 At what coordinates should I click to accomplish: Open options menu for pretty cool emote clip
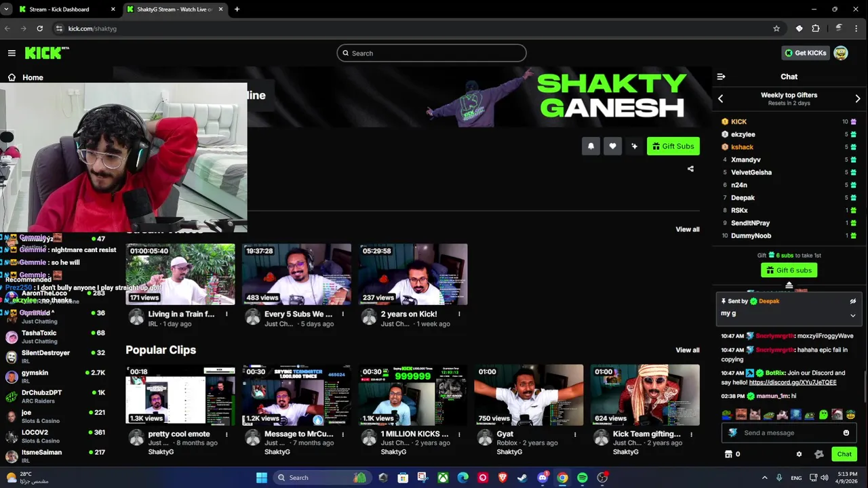tap(226, 434)
